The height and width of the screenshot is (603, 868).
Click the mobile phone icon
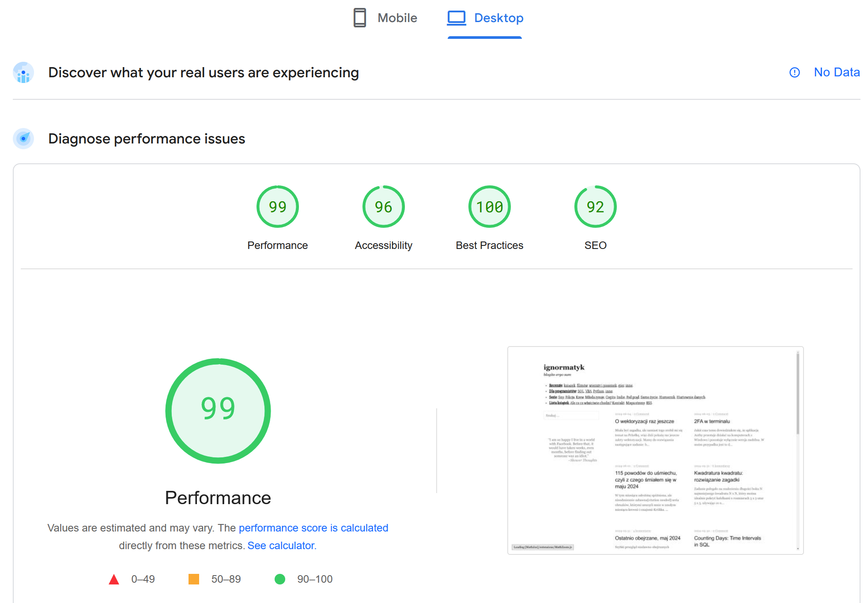tap(360, 18)
